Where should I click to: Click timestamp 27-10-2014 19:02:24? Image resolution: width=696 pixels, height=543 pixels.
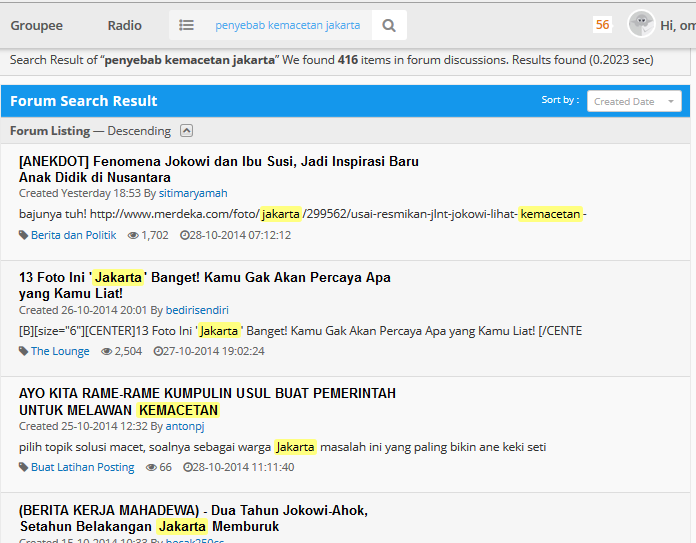[214, 351]
